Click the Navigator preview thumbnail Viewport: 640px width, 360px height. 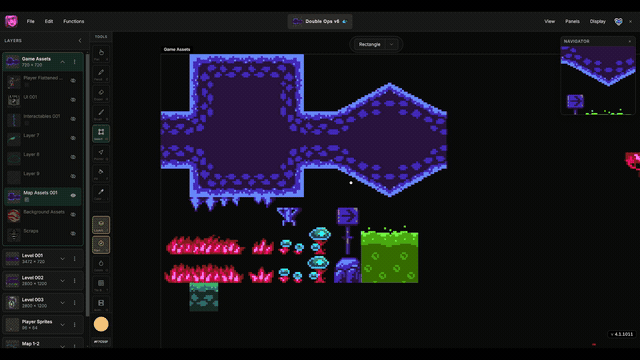click(x=598, y=80)
